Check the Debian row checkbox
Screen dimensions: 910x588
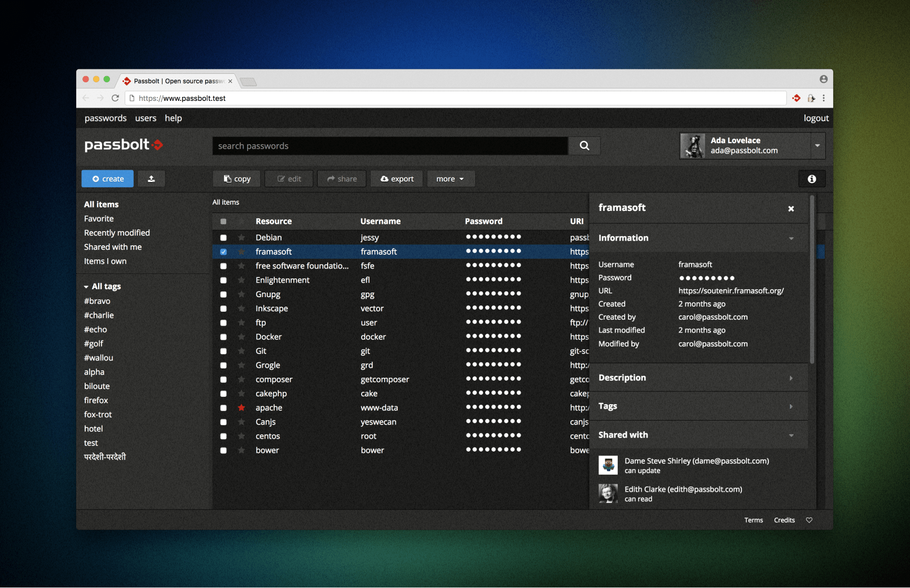coord(223,237)
